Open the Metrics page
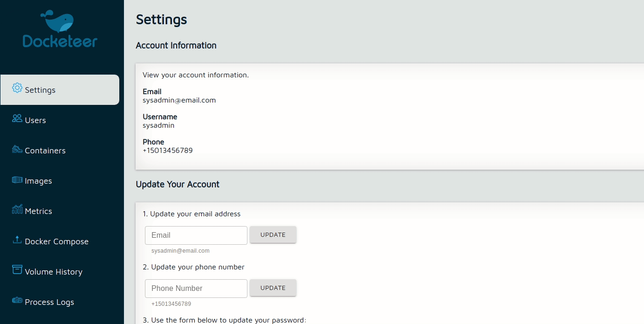644x324 pixels. [60, 211]
